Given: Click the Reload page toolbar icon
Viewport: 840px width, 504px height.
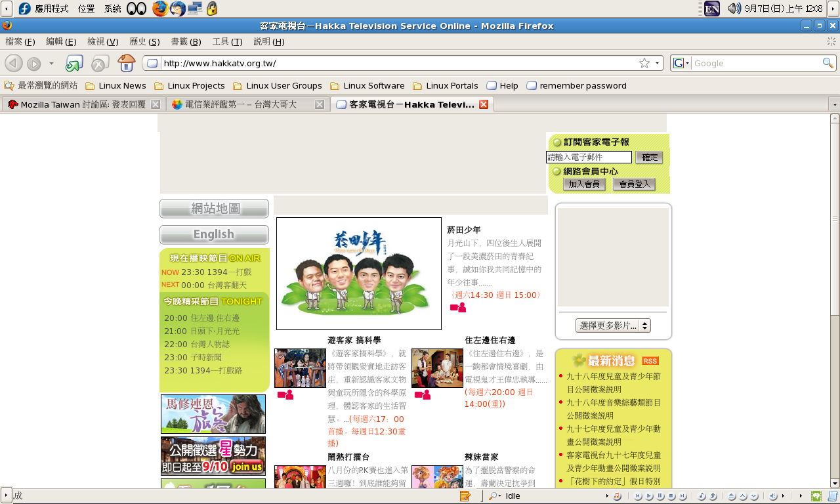Looking at the screenshot, I should point(73,63).
